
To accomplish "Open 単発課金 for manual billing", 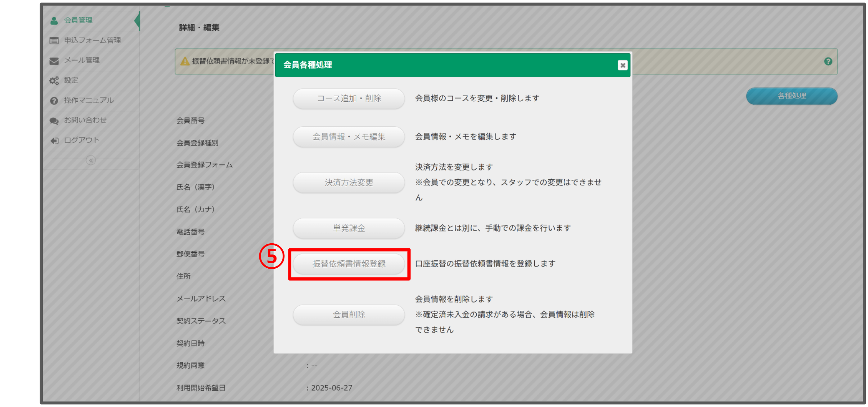I will pos(348,228).
